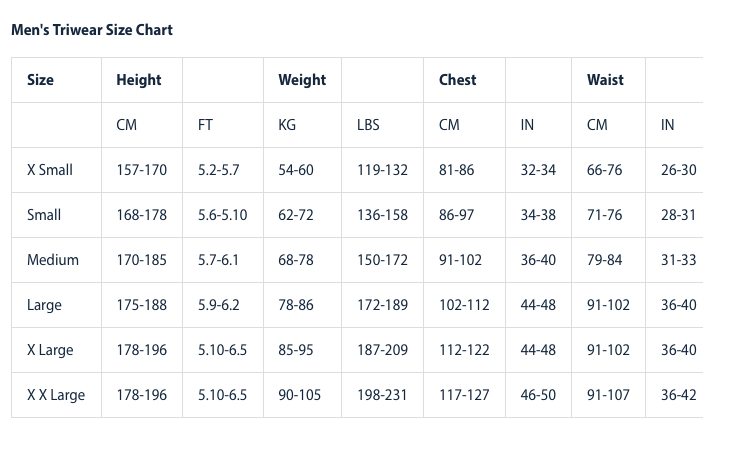Click the Weight column header
Screen dimensions: 750x459
coord(302,79)
